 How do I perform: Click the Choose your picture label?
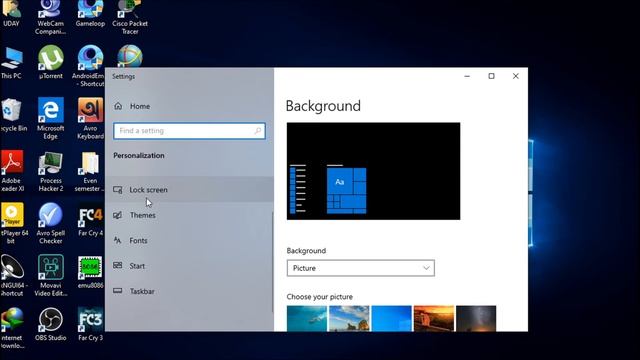coord(320,297)
